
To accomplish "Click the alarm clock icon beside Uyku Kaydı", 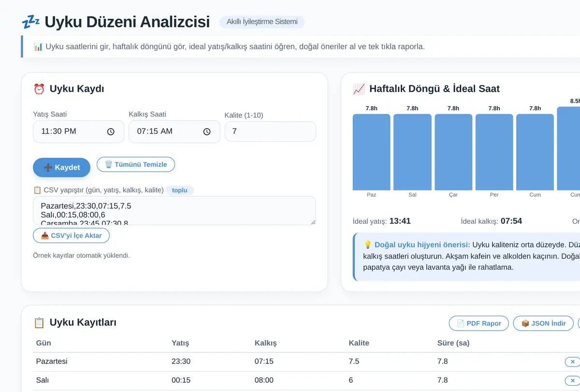I will 39,89.
